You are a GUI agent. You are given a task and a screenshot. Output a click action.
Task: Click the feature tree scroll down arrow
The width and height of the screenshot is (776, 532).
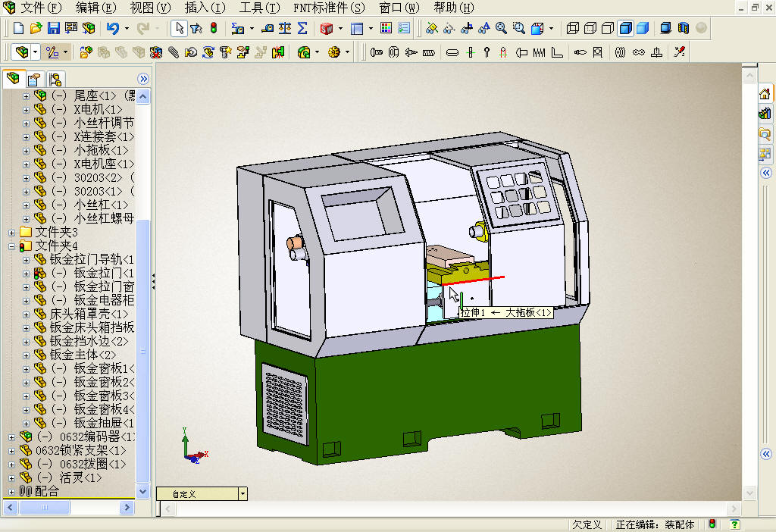click(x=142, y=491)
